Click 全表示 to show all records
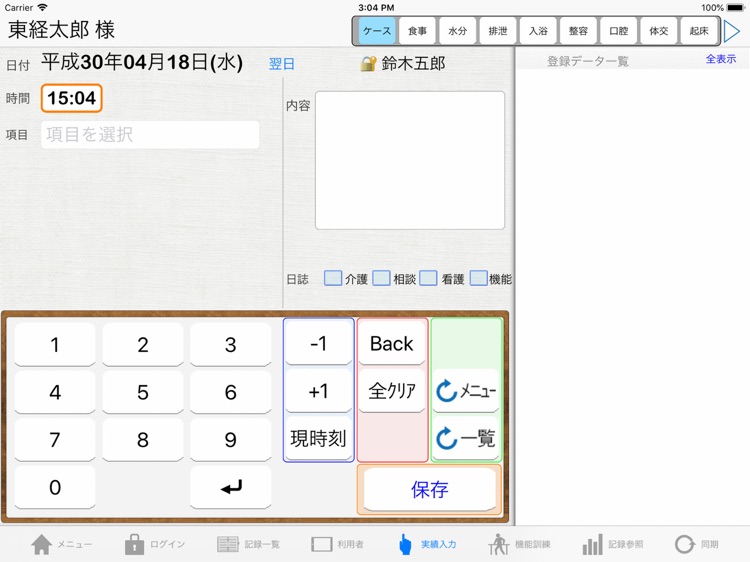 click(x=721, y=59)
